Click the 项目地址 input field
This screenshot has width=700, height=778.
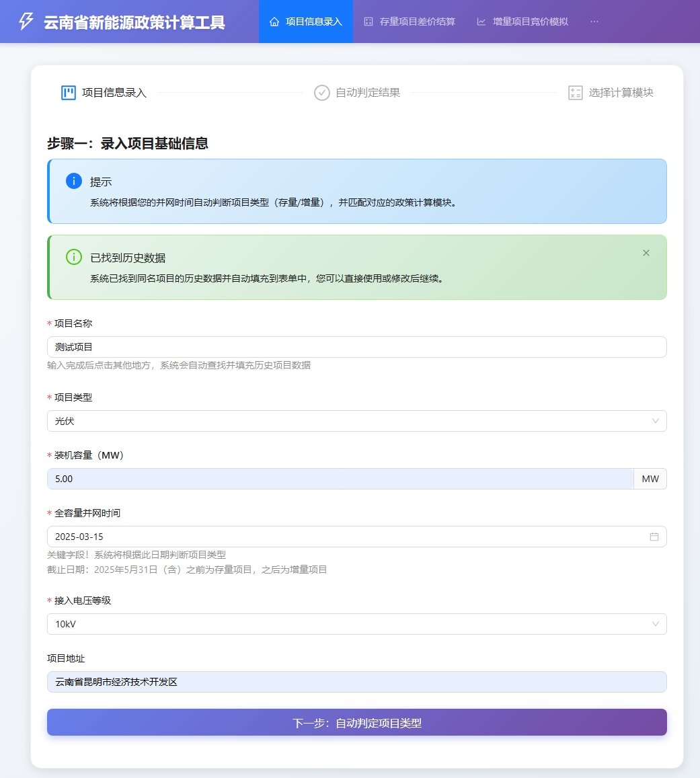(x=356, y=682)
